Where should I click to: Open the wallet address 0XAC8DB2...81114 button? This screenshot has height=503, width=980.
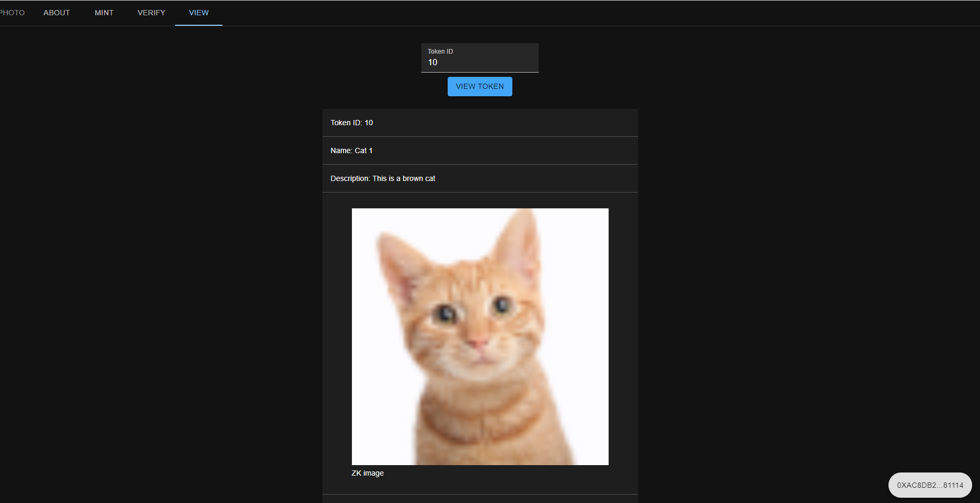pyautogui.click(x=930, y=485)
